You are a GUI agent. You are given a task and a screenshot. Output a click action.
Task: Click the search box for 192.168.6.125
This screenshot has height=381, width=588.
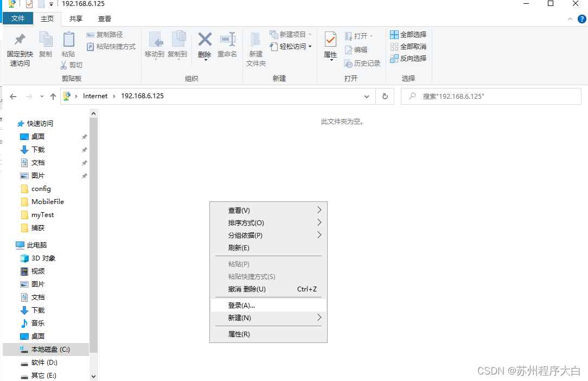[x=491, y=97]
